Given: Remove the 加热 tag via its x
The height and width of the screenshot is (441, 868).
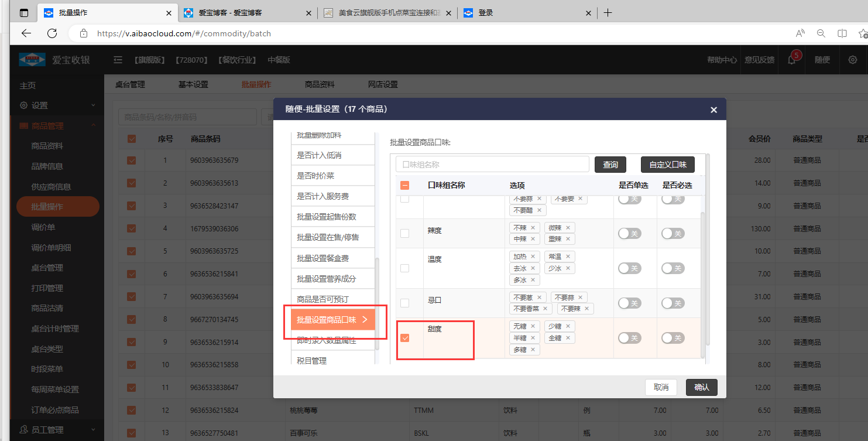Looking at the screenshot, I should 533,257.
